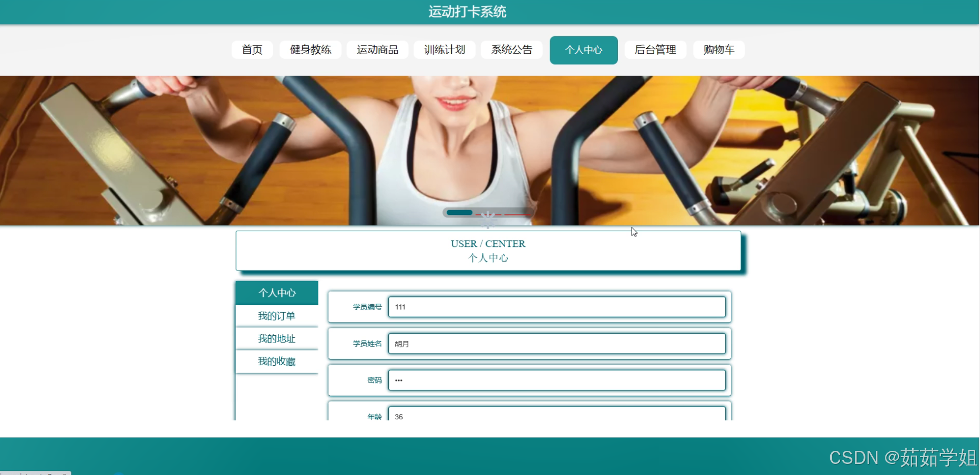View the 系统公告 announcements
This screenshot has width=980, height=475.
(x=511, y=50)
